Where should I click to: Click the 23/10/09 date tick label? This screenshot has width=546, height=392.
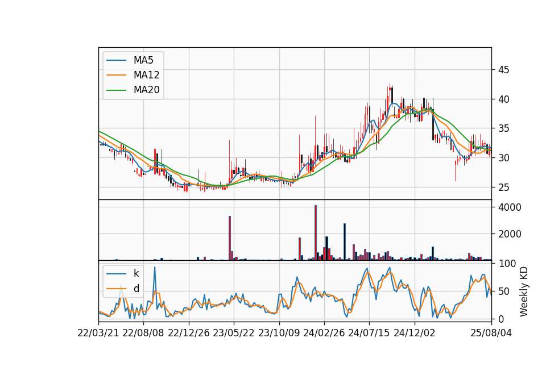click(x=279, y=333)
